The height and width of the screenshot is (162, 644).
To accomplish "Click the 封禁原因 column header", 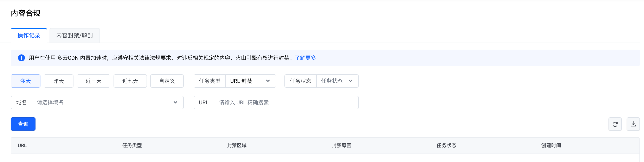I will pyautogui.click(x=341, y=145).
